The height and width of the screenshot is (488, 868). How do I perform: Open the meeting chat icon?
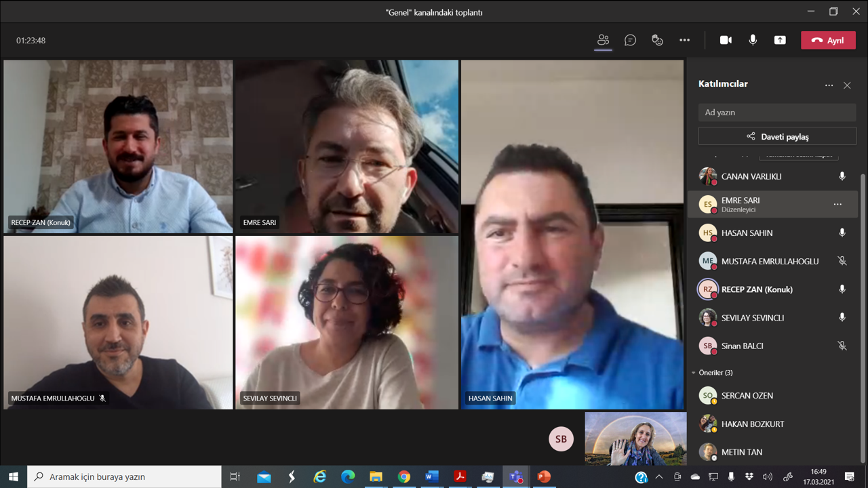(x=630, y=40)
